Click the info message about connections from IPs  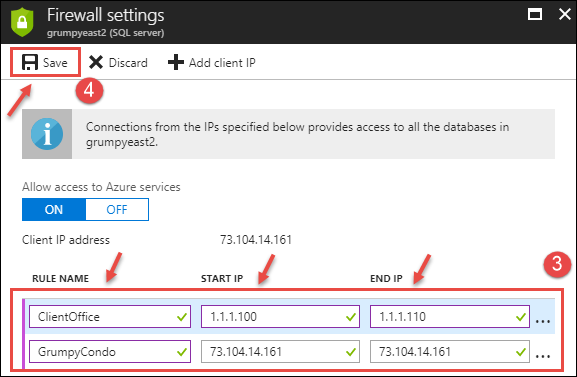297,134
